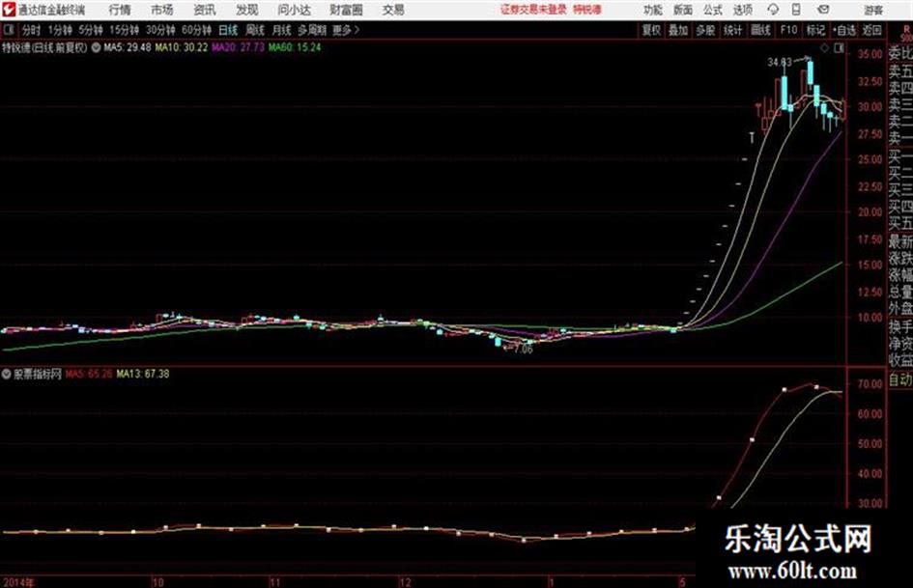Click the 标记 mark button

pos(815,30)
